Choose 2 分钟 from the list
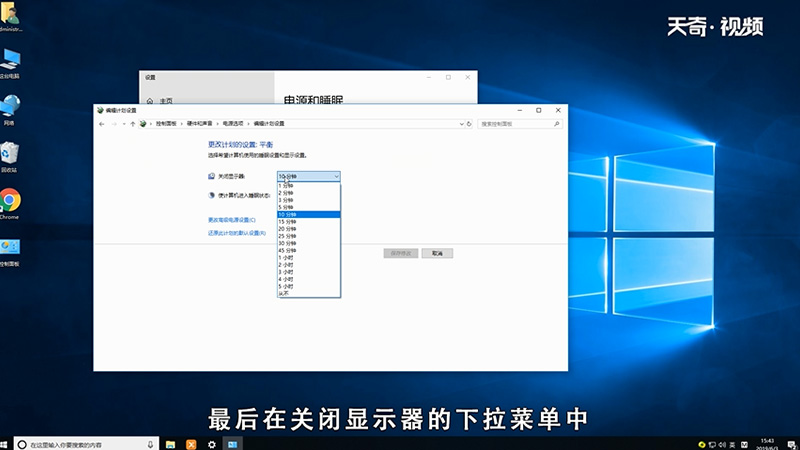Viewport: 800px width, 450px height. pyautogui.click(x=309, y=193)
